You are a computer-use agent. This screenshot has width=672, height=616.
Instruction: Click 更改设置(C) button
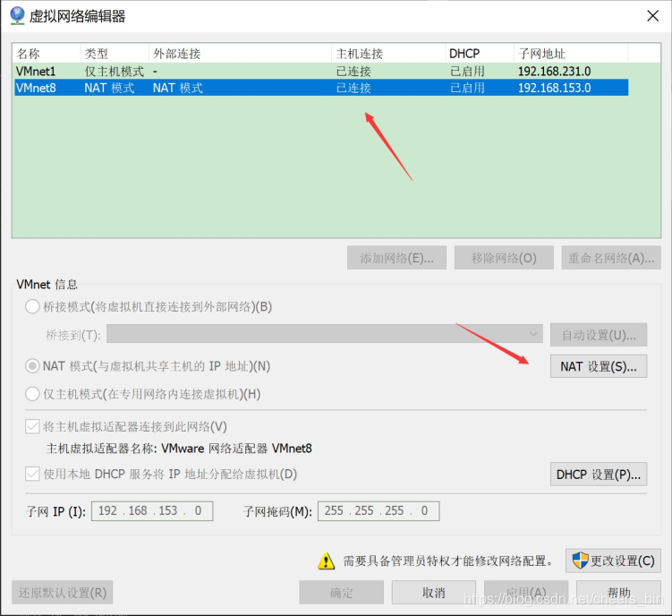click(613, 560)
